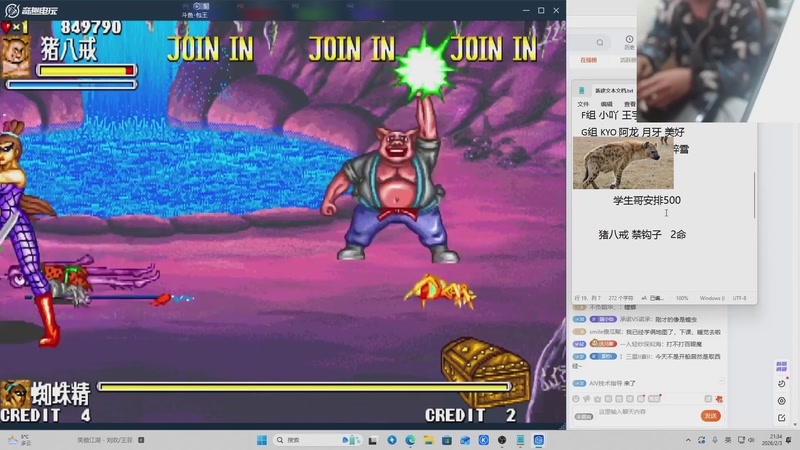Open the 编辑 menu in Notepad

point(607,104)
